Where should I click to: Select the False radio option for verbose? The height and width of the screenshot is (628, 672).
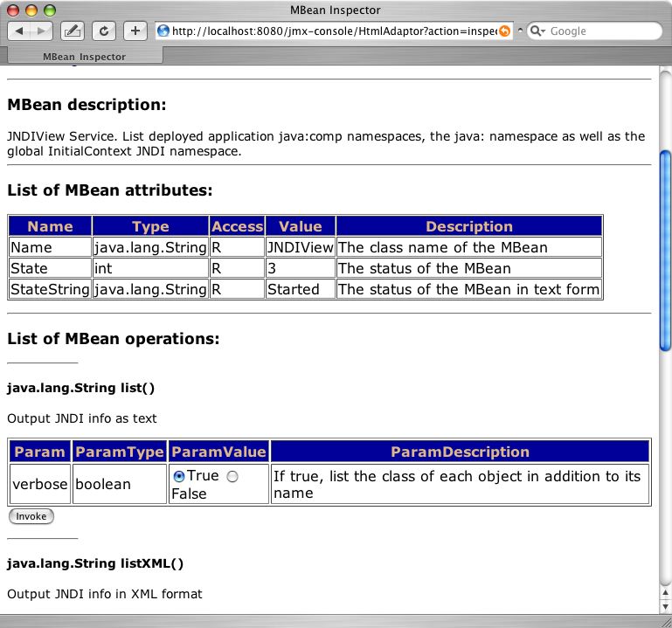click(x=232, y=476)
